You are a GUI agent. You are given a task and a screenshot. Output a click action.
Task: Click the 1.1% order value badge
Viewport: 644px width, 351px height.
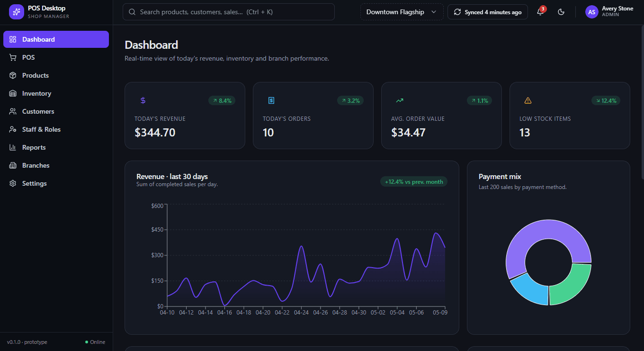pyautogui.click(x=479, y=100)
